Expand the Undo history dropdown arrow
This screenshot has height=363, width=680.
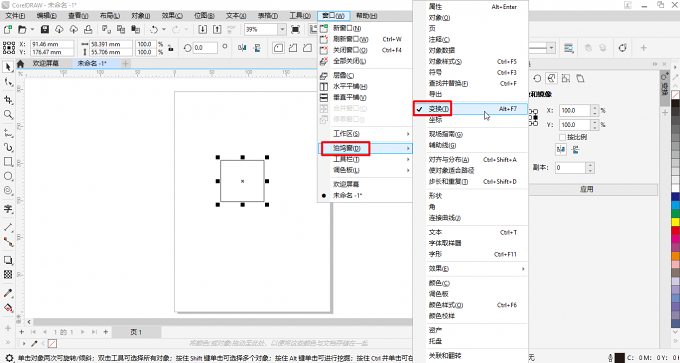point(163,29)
